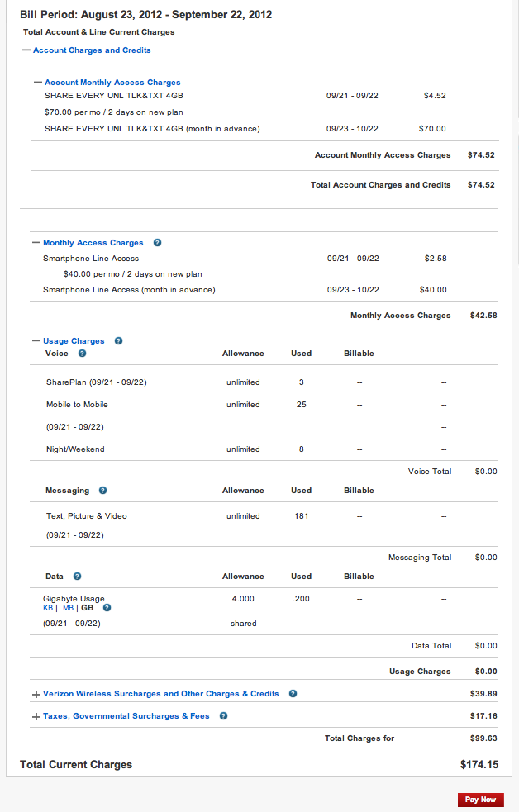Open help icon for Verizon Wireless Surcharges

(293, 694)
